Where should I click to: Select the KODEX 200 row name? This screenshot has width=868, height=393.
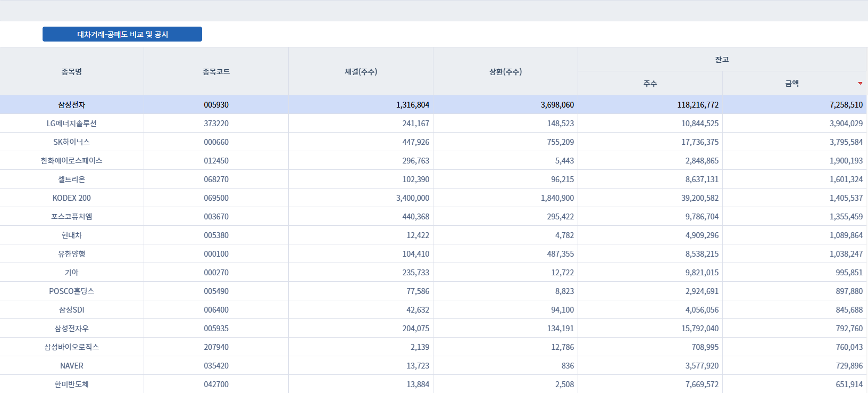[72, 198]
